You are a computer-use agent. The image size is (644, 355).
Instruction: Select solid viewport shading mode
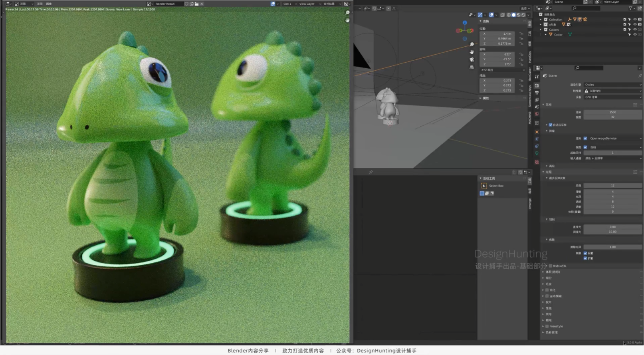(514, 15)
